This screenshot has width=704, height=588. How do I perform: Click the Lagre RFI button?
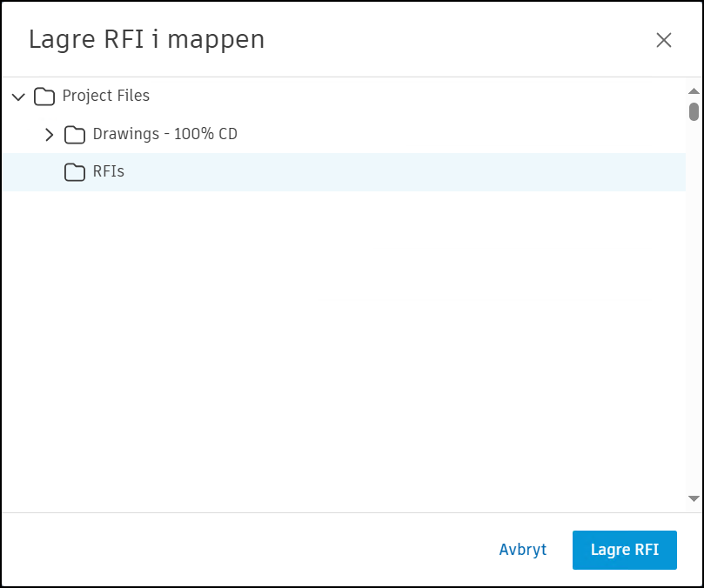pos(624,550)
